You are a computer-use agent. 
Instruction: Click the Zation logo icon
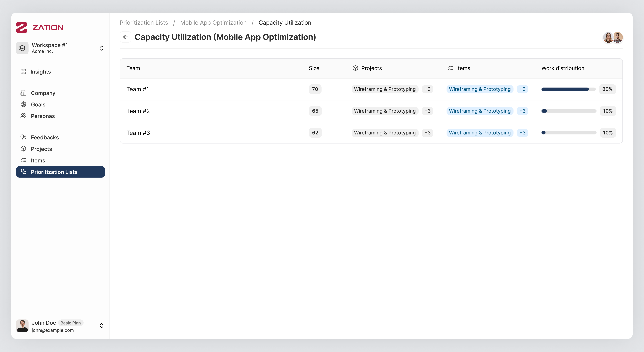[22, 27]
